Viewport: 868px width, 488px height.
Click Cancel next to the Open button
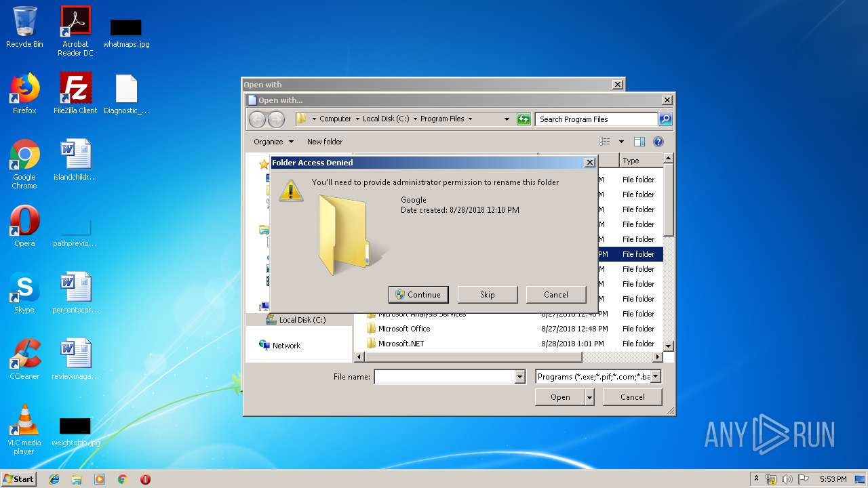[633, 396]
